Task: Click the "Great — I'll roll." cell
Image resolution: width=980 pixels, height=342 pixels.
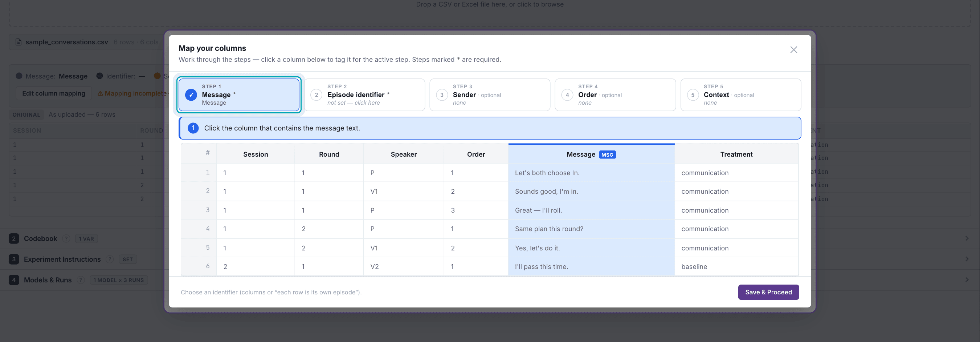Action: (x=591, y=210)
